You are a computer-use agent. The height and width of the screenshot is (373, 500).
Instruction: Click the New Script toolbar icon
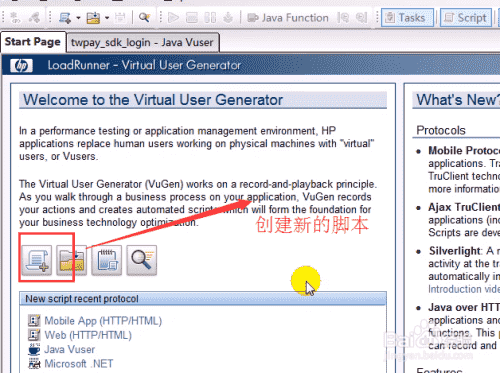65,17
